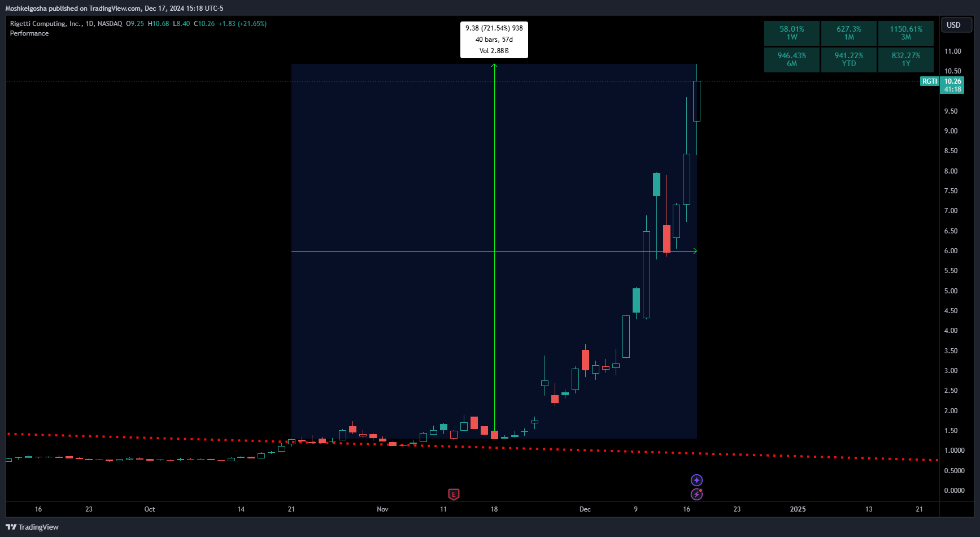Viewport: 980px width, 537px height.
Task: Click the latest hollow candle near 10.26
Action: 697,101
